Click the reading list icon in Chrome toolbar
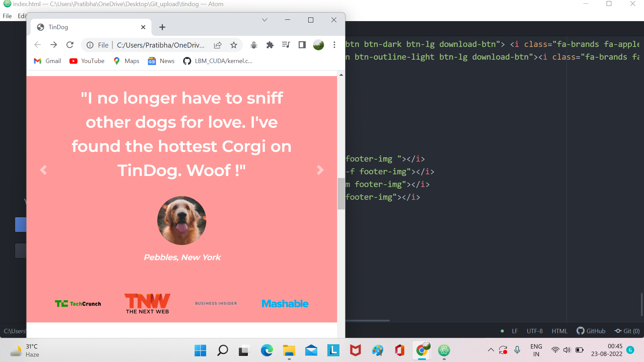The height and width of the screenshot is (362, 644). click(286, 45)
